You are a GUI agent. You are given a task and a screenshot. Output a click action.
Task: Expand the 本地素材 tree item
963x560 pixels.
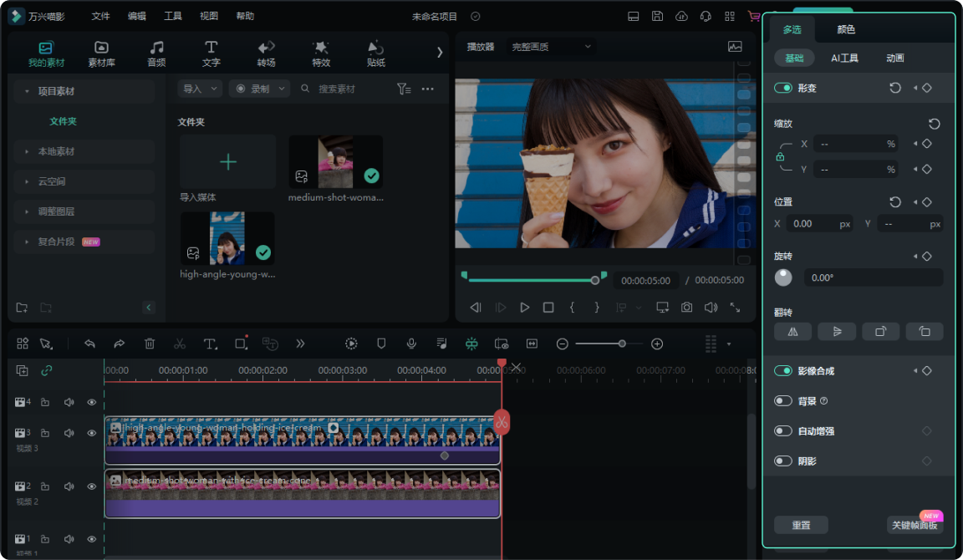click(x=55, y=151)
